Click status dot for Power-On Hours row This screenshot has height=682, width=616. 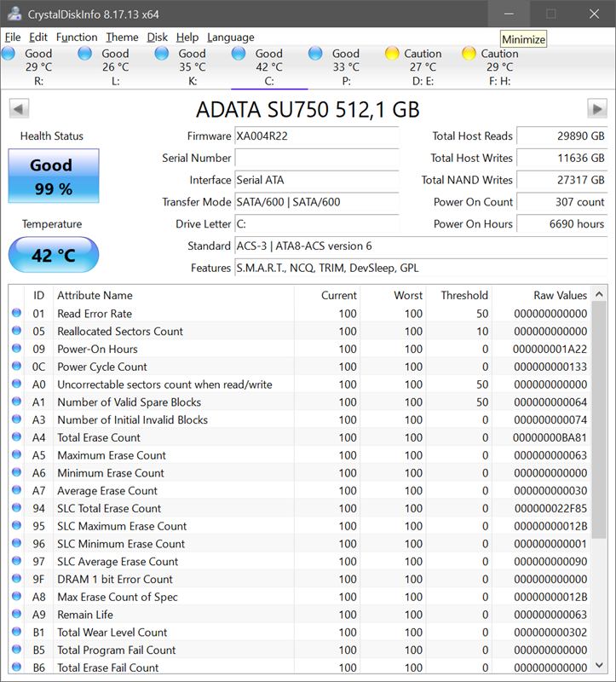16,349
